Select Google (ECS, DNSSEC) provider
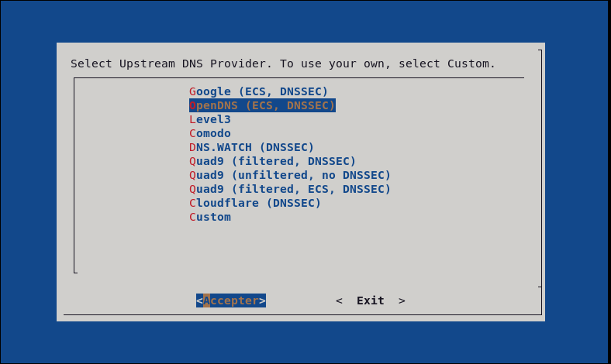 click(258, 91)
